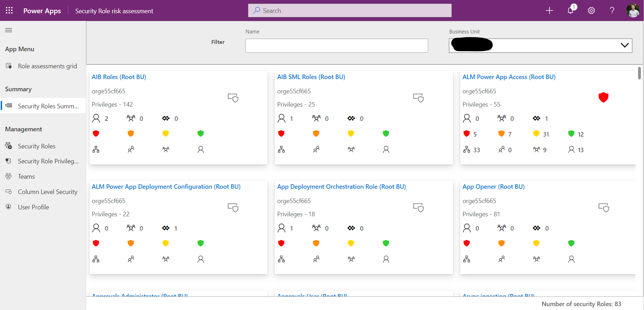Click the vertical scrollbar of the cards gallery
The width and height of the screenshot is (644, 310).
(x=639, y=73)
